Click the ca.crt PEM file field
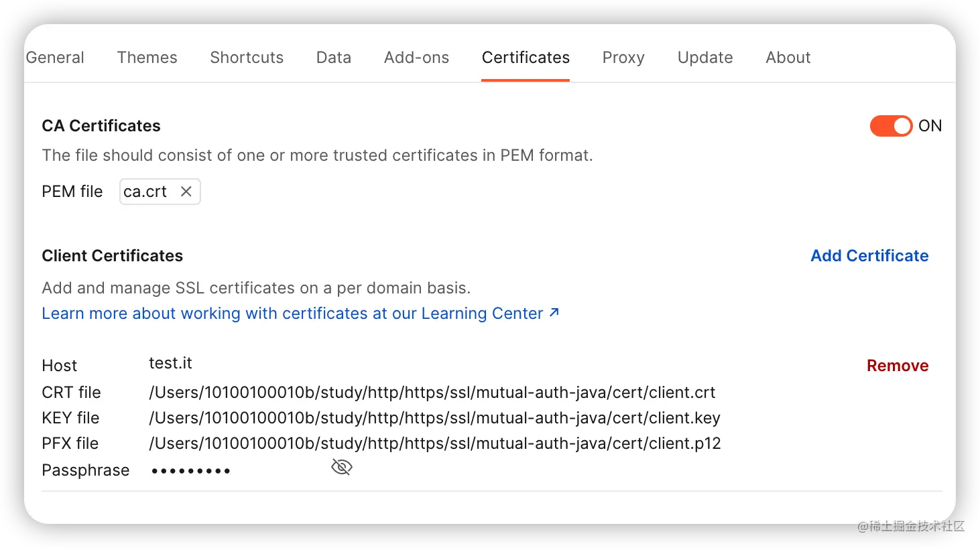 [x=160, y=192]
